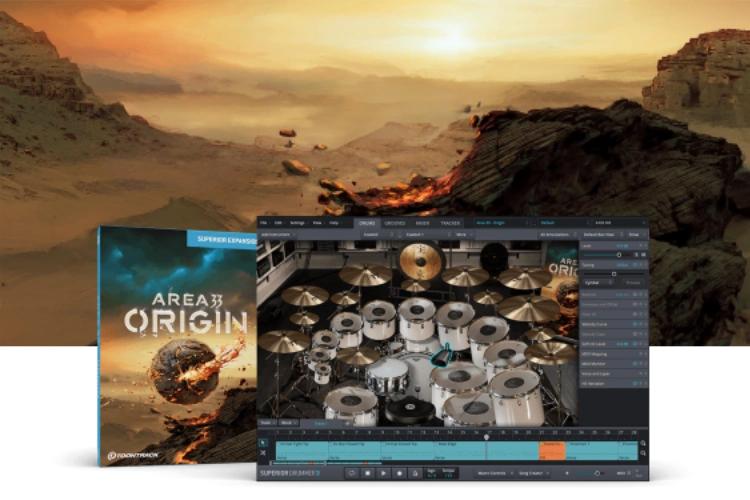The height and width of the screenshot is (500, 750).
Task: Mute the instrument with the M button
Action: click(643, 255)
